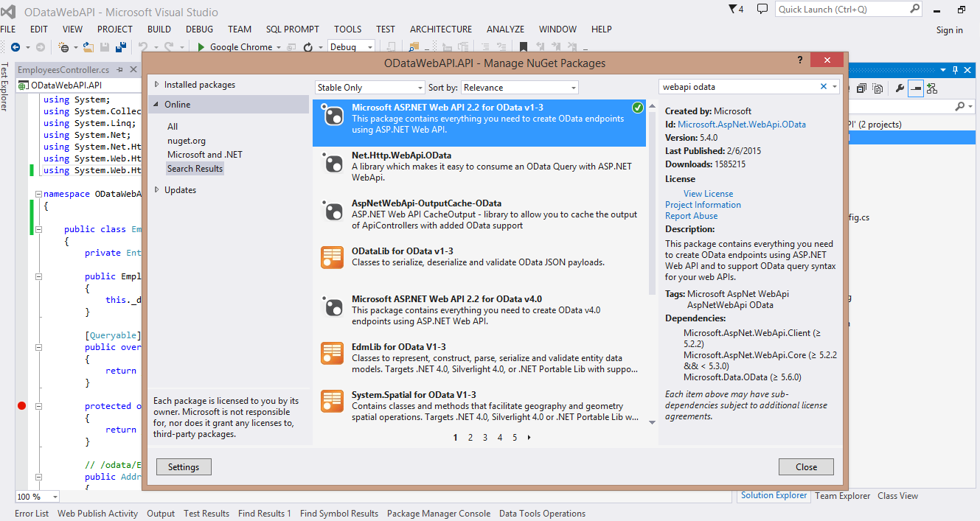Clear the NuGet search box with the X icon
This screenshot has height=521, width=980.
824,87
